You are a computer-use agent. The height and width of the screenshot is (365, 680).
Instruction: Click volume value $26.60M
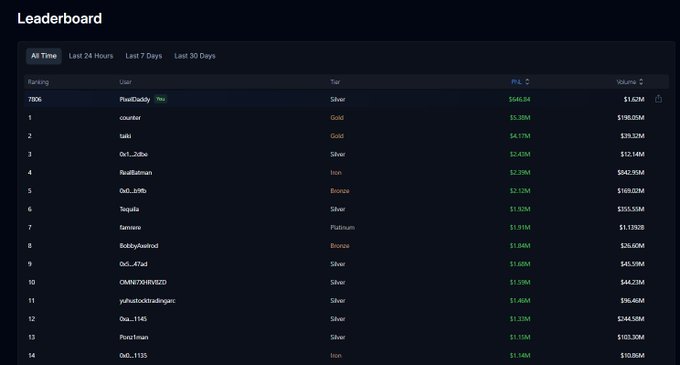tap(632, 246)
